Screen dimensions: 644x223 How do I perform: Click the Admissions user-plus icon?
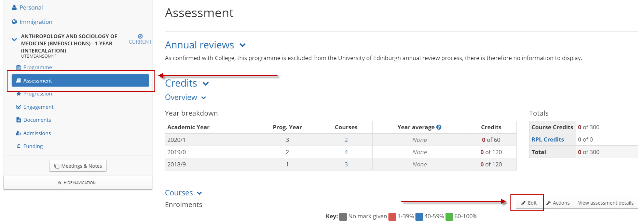19,133
